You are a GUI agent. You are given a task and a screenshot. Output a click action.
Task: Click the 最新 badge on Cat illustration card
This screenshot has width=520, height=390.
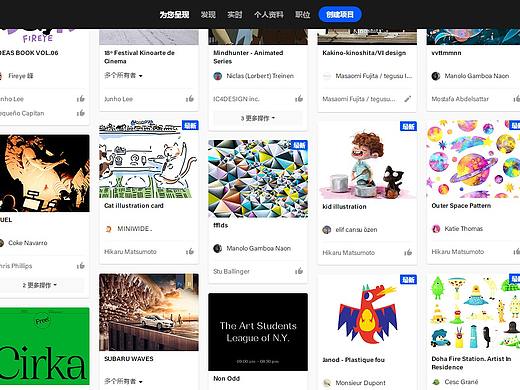pyautogui.click(x=190, y=125)
